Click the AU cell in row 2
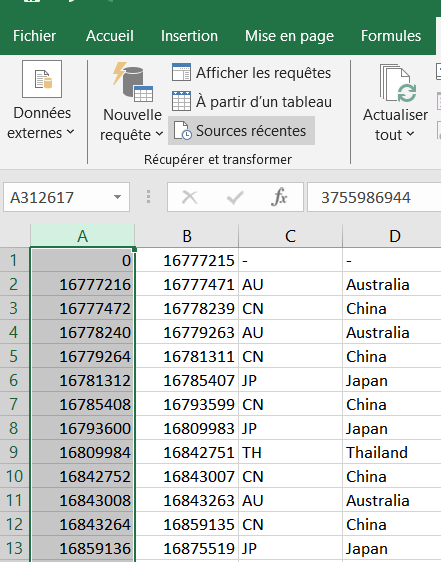 [x=290, y=284]
